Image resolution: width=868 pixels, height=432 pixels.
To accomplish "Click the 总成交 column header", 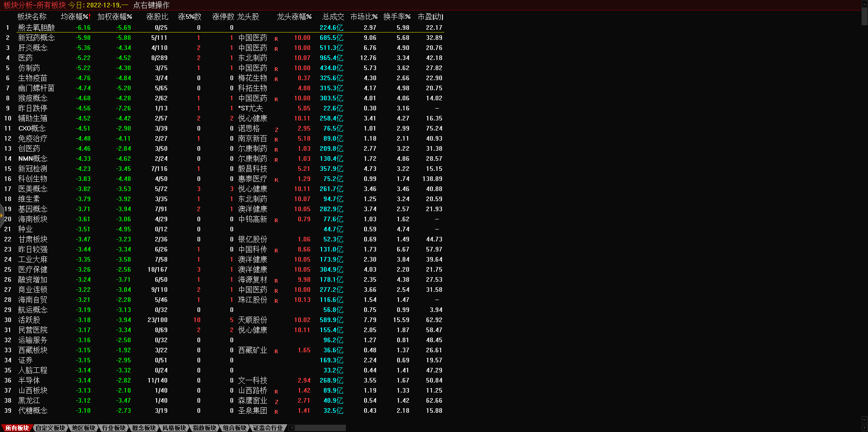I will click(x=333, y=16).
